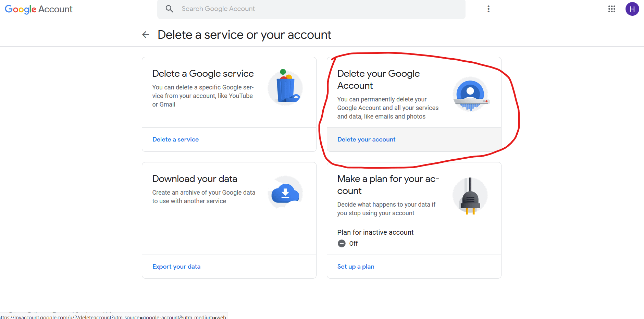Click the search magnifier icon

tap(169, 9)
